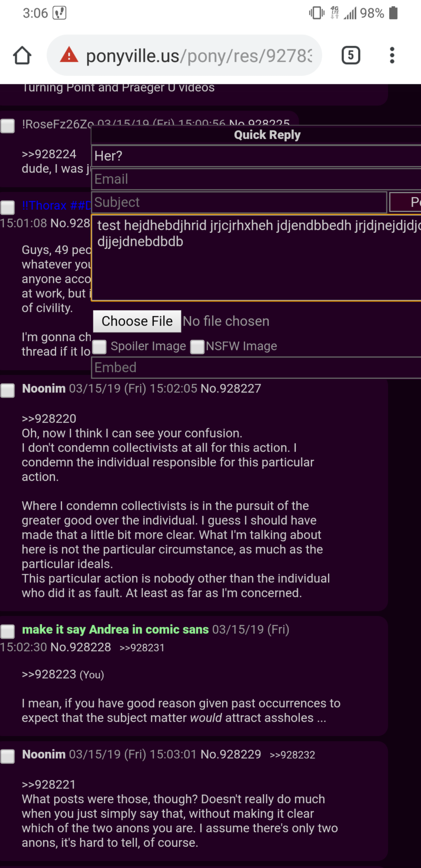Click into the Embed input field
421x868 pixels.
pos(256,367)
